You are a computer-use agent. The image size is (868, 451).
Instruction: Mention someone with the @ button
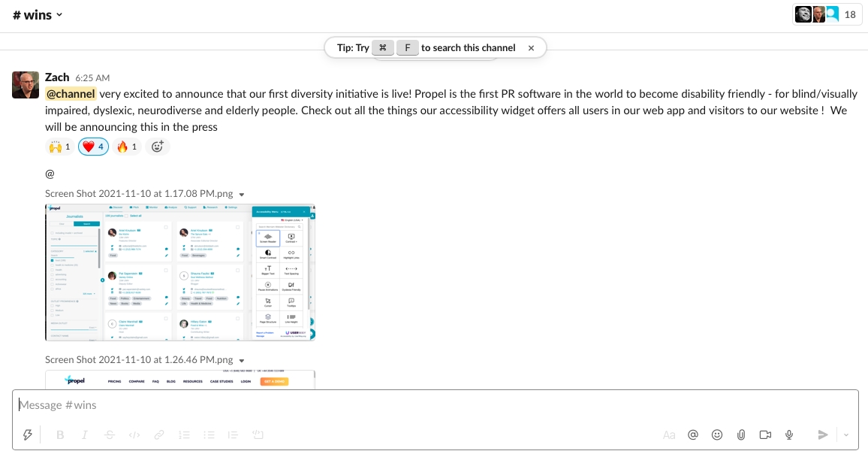click(x=692, y=435)
